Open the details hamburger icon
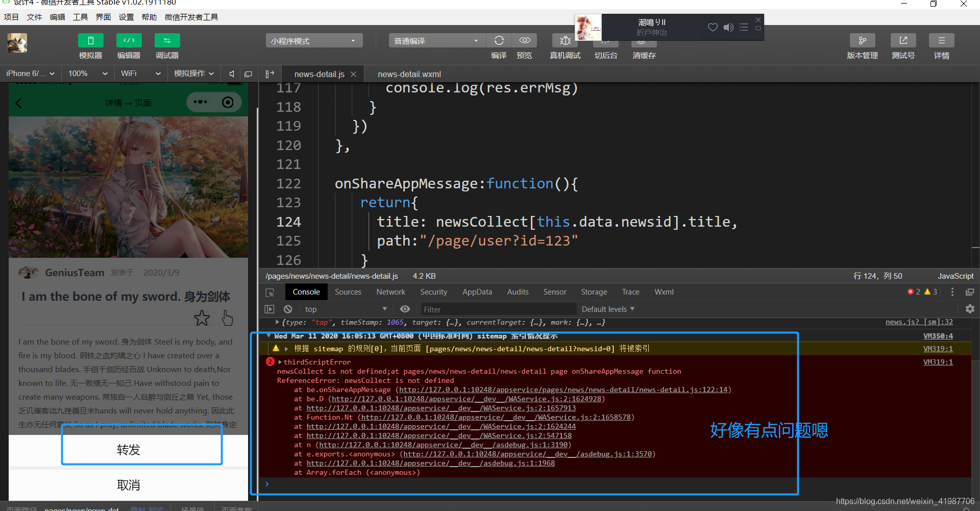 click(942, 40)
